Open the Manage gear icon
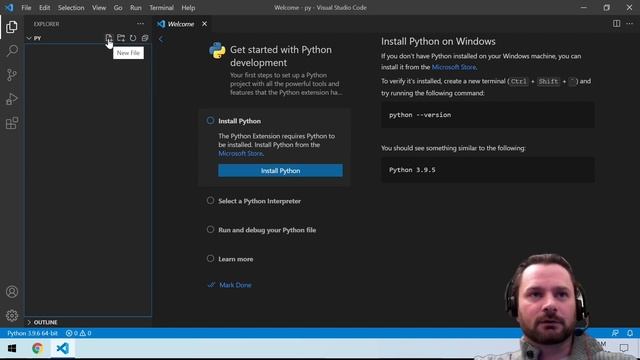 [12, 315]
